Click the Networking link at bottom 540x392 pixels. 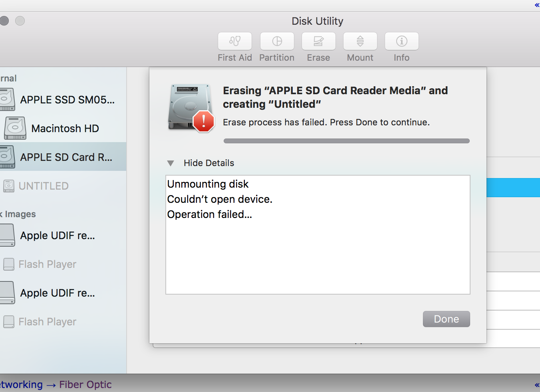pos(21,384)
